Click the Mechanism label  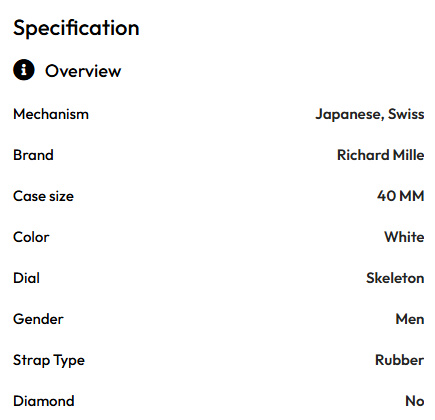coord(51,114)
